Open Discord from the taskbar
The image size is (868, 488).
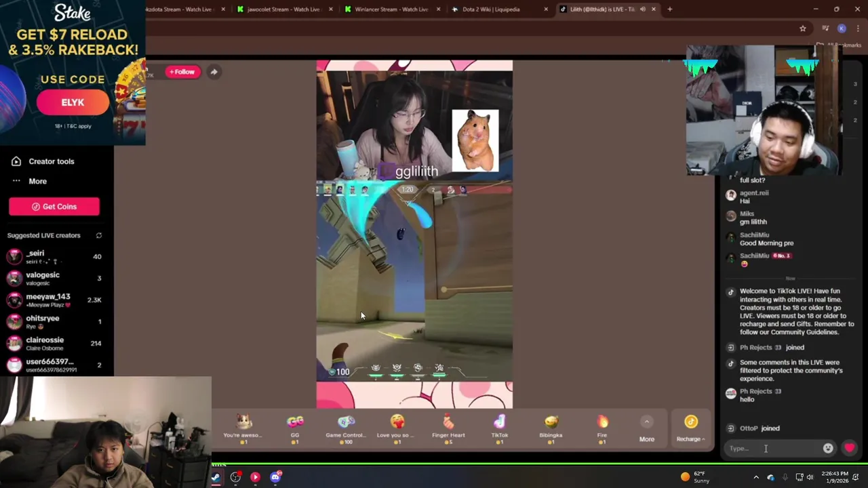point(275,477)
